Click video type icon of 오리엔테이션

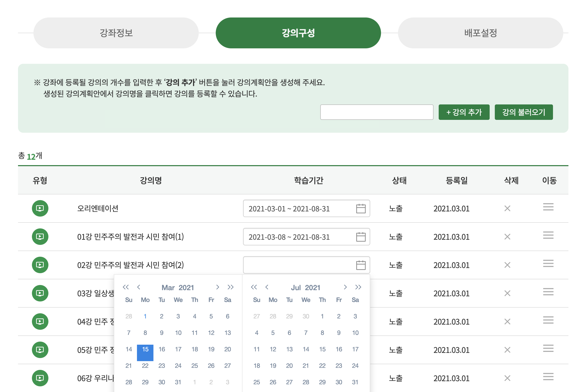[40, 208]
